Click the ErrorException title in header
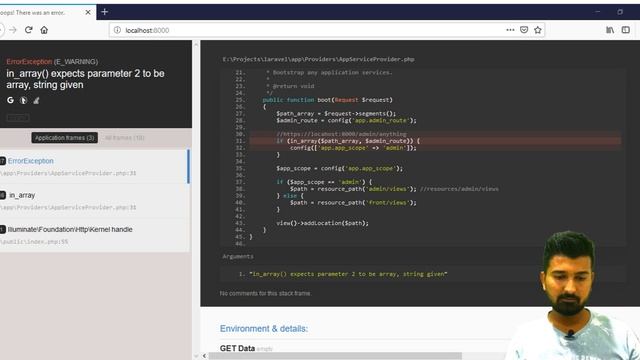Image resolution: width=640 pixels, height=360 pixels. click(29, 62)
